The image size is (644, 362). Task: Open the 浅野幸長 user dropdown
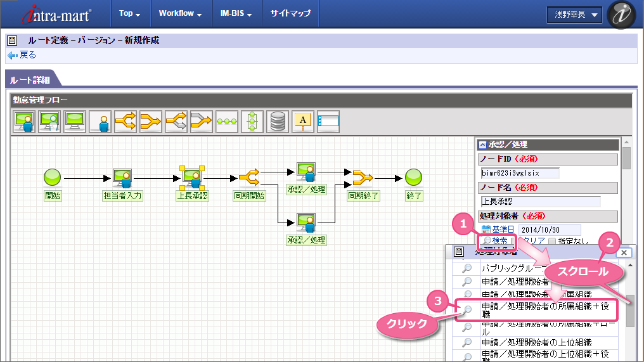(574, 15)
